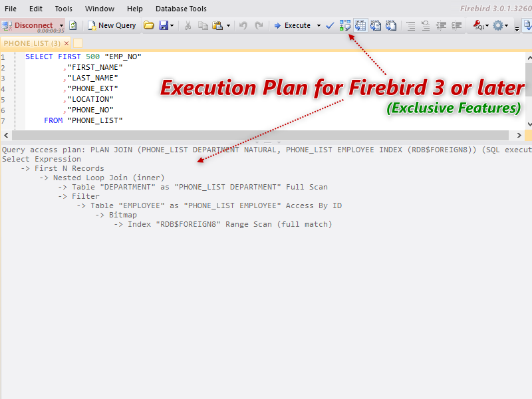This screenshot has width=532, height=399.
Task: Click the increase indent icon
Action: pyautogui.click(x=457, y=26)
